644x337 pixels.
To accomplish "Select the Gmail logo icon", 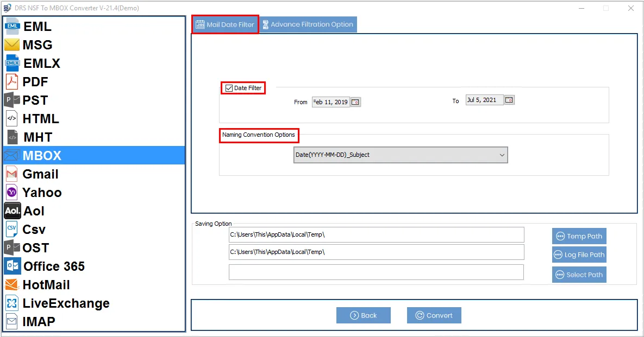I will click(x=12, y=174).
